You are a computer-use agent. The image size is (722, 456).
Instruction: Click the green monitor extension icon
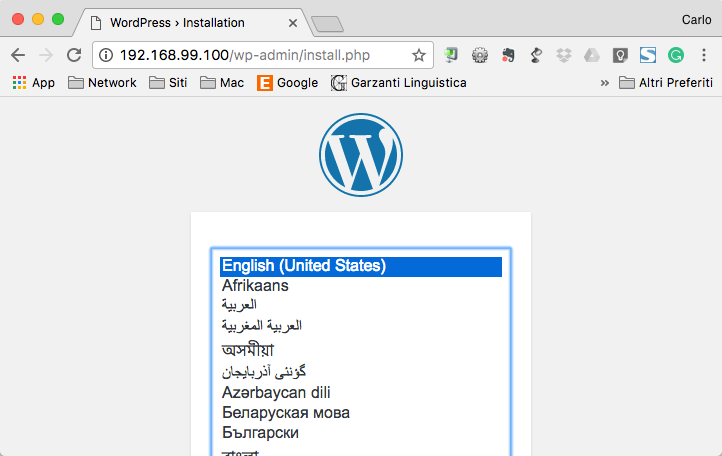click(451, 55)
